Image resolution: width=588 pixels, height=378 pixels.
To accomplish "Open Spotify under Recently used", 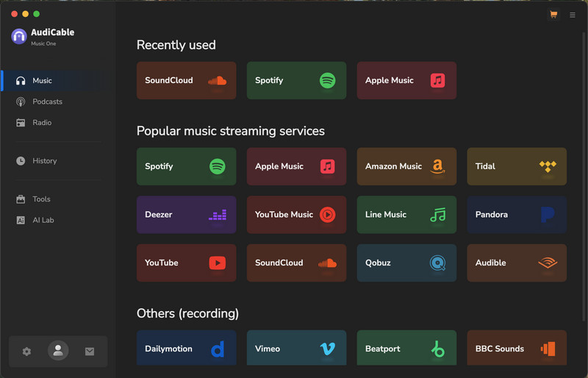I will coord(297,80).
